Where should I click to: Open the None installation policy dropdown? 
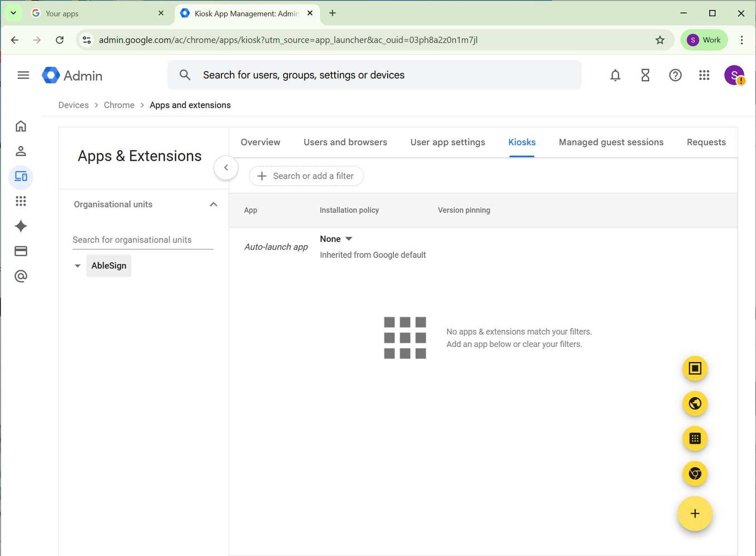(x=336, y=239)
